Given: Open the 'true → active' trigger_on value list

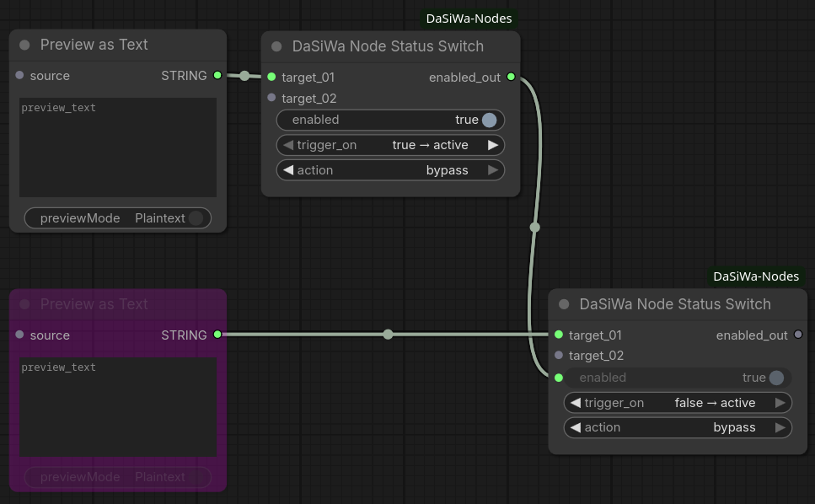Looking at the screenshot, I should [x=430, y=145].
